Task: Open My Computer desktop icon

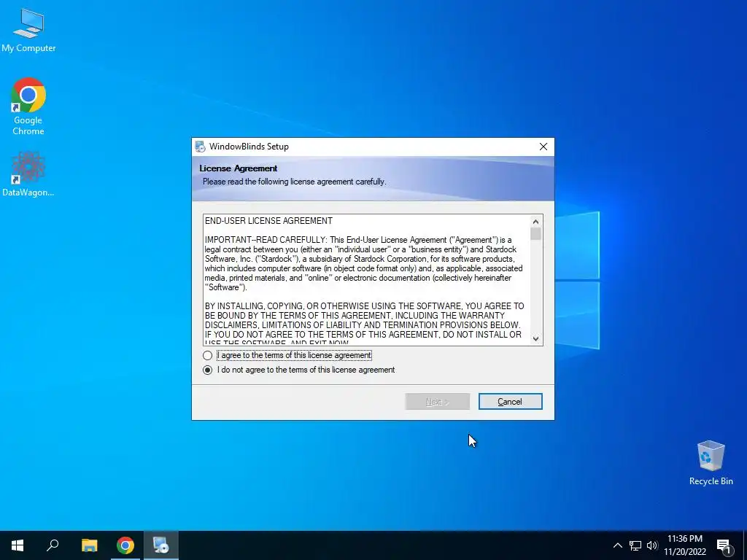Action: tap(28, 31)
